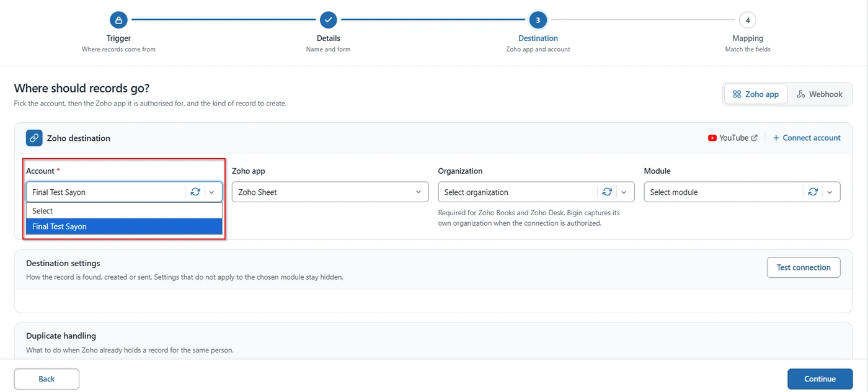Click the Continue button
Viewport: 868px width, 392px height.
pos(820,379)
